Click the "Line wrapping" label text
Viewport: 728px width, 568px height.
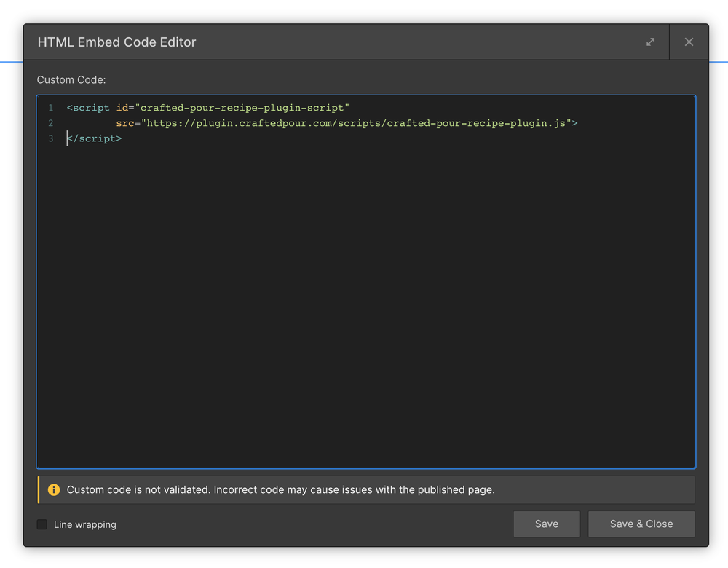(85, 524)
